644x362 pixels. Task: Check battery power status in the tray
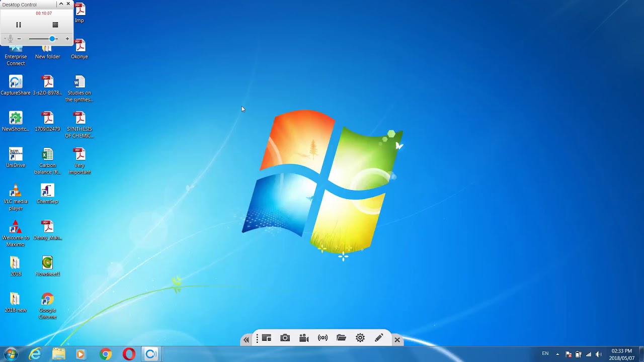[x=579, y=354]
